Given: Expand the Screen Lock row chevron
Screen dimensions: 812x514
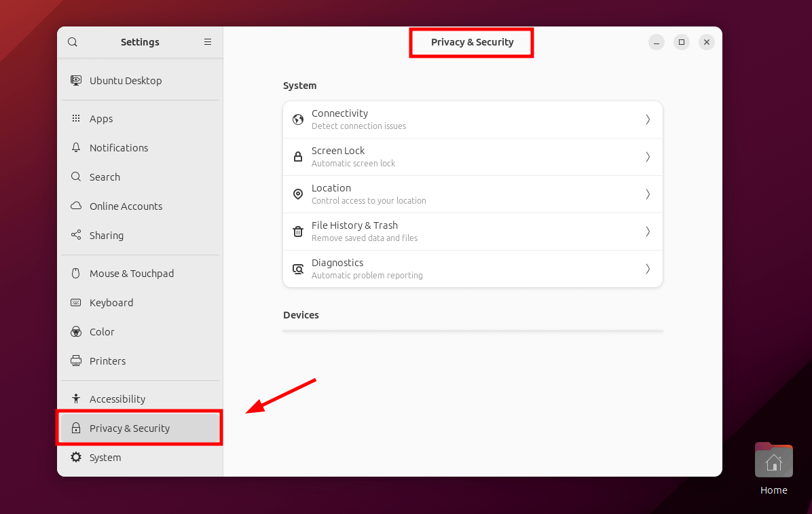Looking at the screenshot, I should (x=648, y=157).
